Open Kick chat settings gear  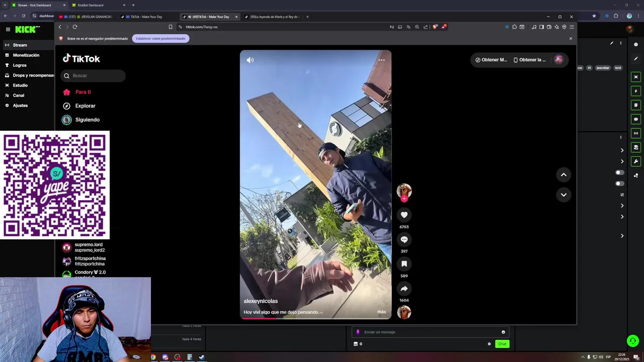click(x=489, y=344)
